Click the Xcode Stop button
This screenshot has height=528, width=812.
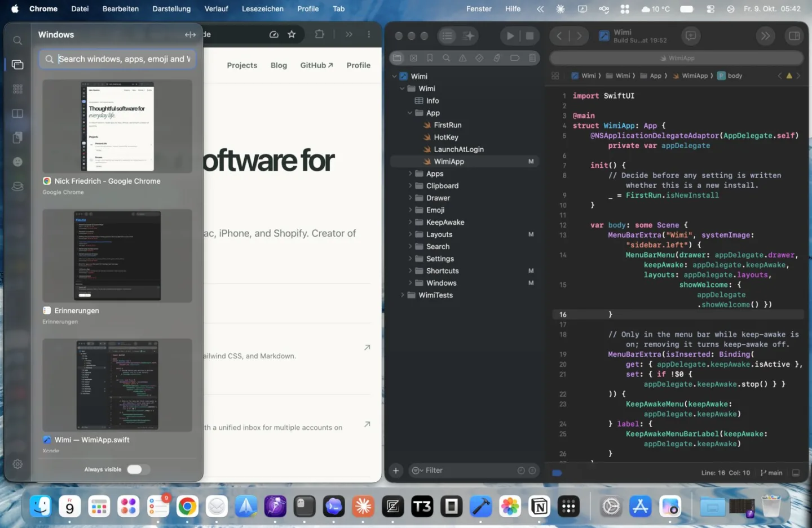tap(529, 36)
